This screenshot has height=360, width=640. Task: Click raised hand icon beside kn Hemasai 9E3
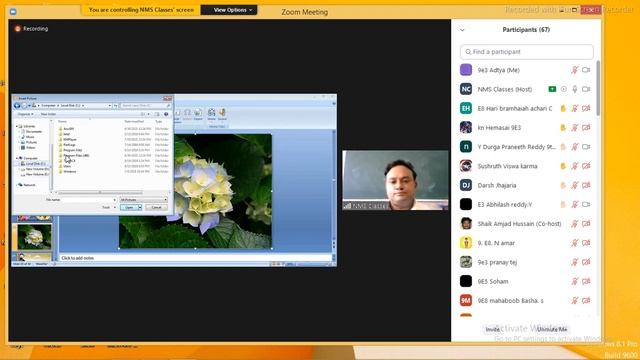coord(563,128)
